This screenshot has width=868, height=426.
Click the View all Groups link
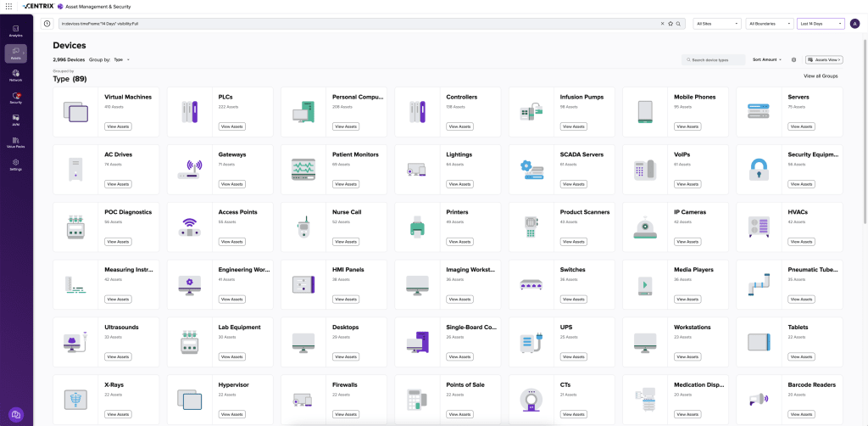tap(821, 76)
